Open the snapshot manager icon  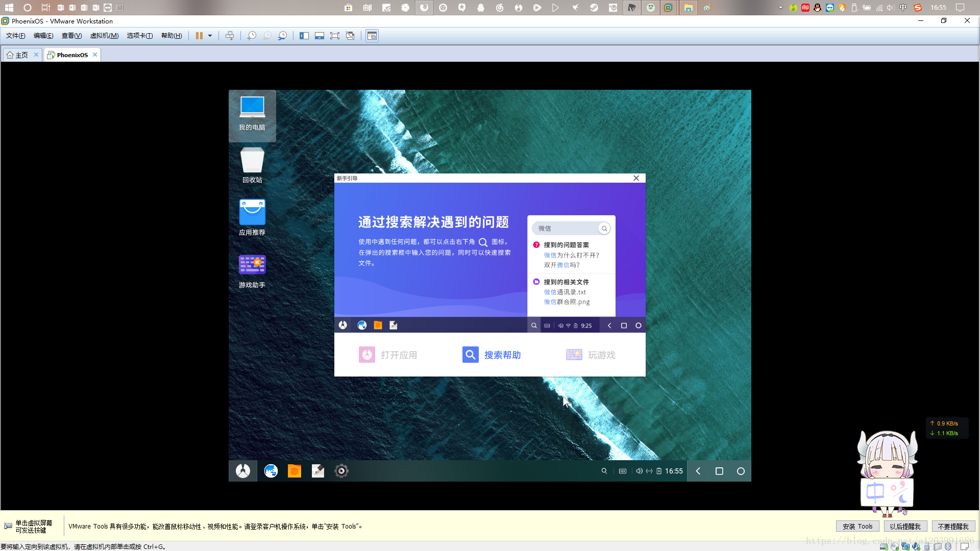(282, 36)
